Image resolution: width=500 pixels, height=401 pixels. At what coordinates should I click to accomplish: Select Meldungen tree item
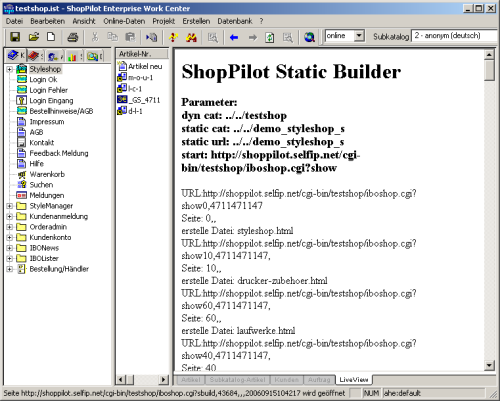pos(47,195)
